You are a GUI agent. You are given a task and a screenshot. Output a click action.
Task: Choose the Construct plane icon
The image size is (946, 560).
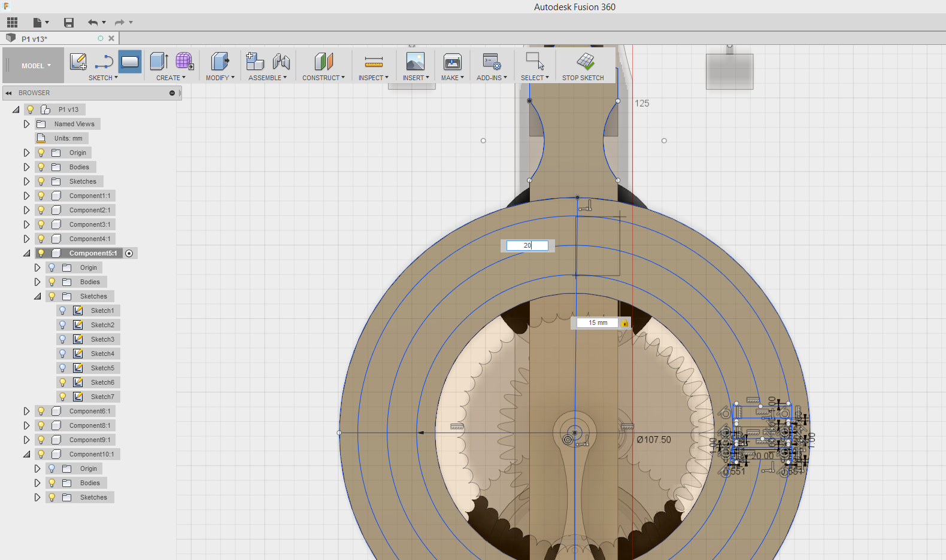(323, 61)
